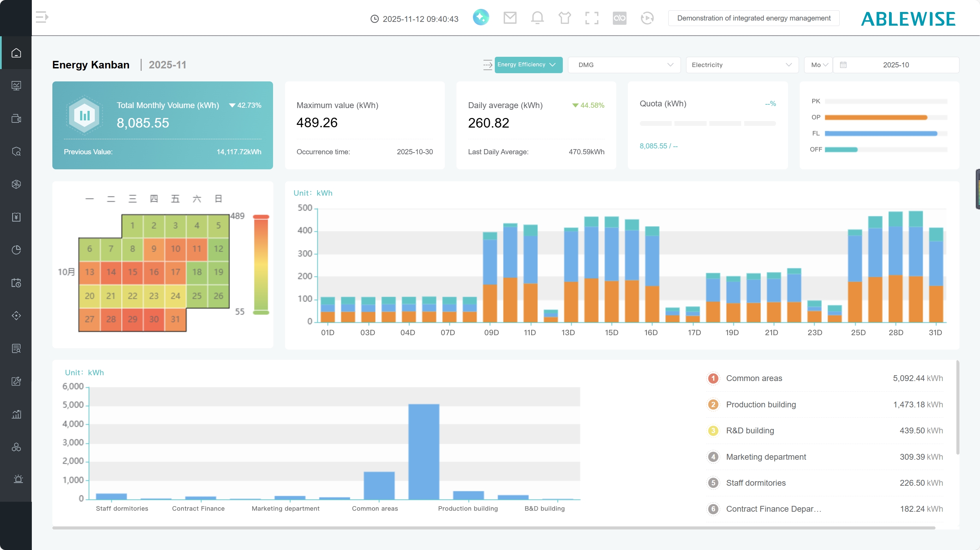980x550 pixels.
Task: Click the 2025-10 date picker field
Action: point(895,65)
